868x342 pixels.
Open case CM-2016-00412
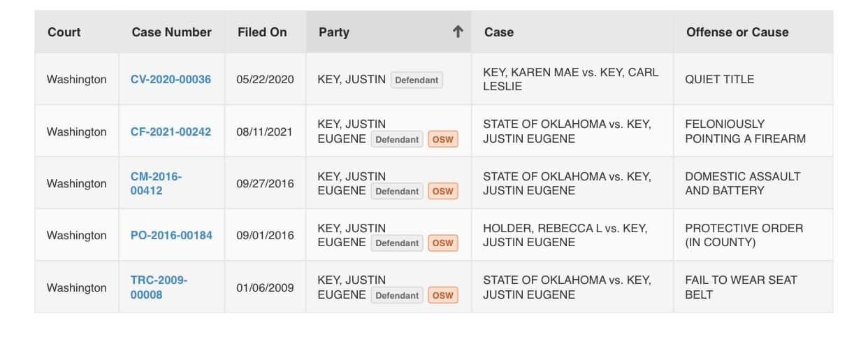(x=156, y=183)
